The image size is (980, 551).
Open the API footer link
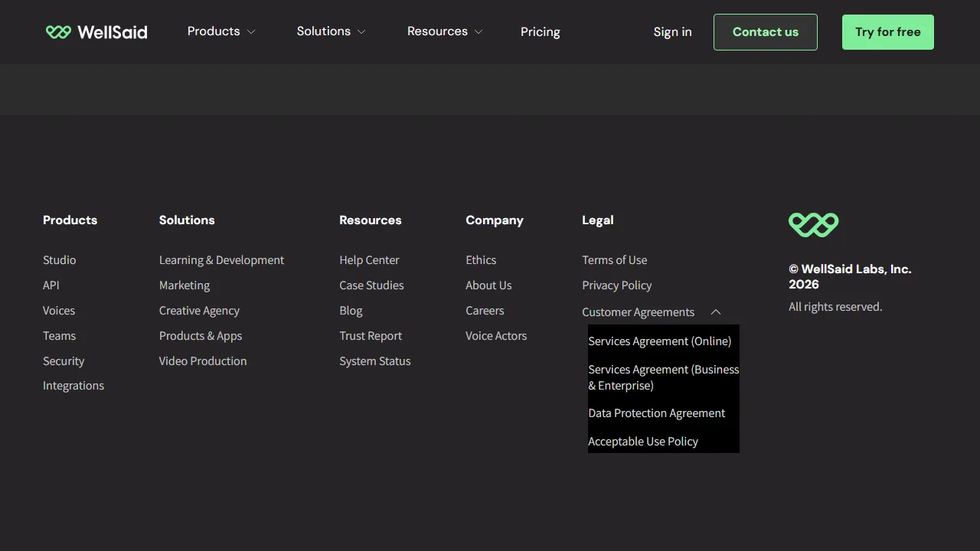[x=51, y=285]
